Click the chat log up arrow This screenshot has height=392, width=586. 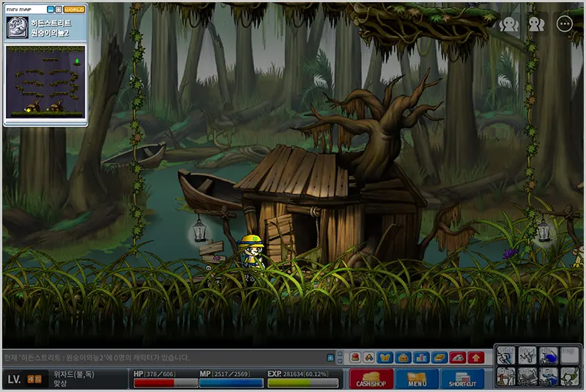click(x=340, y=353)
